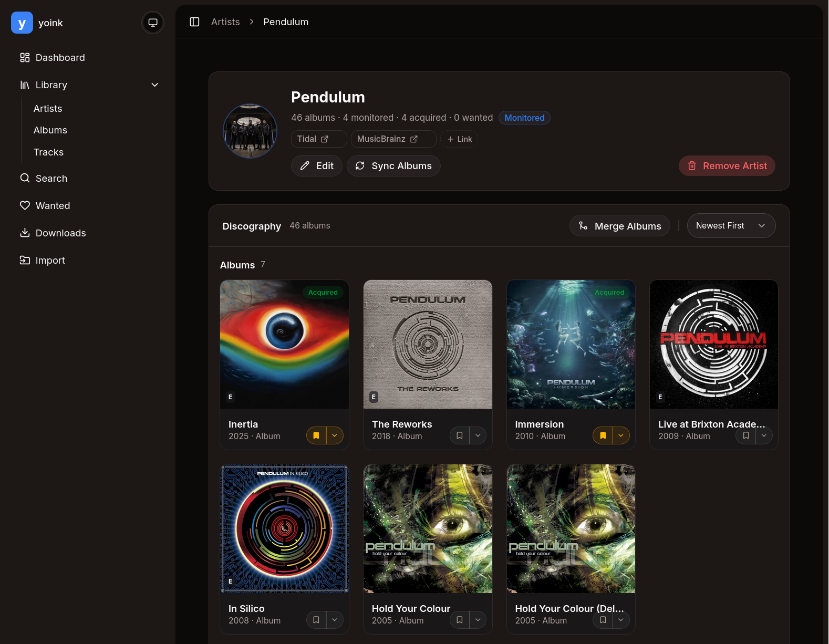Click the explicit E badge on In Silico
The height and width of the screenshot is (644, 829).
coord(230,581)
